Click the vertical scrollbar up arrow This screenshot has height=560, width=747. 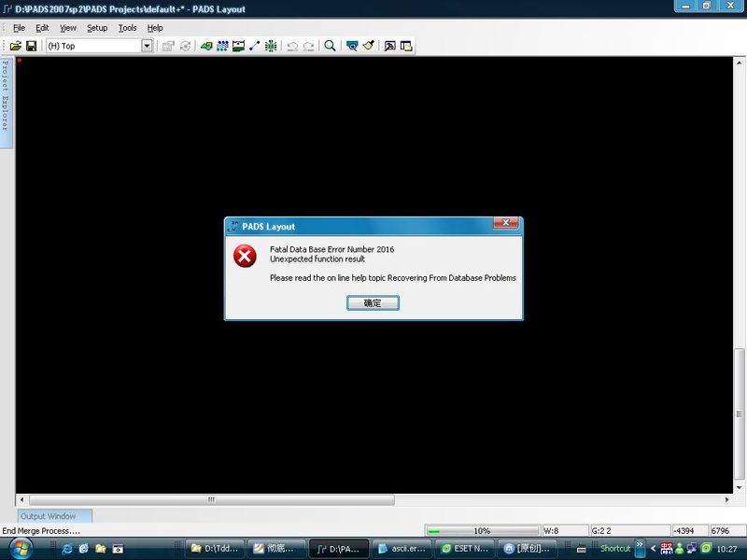click(739, 63)
